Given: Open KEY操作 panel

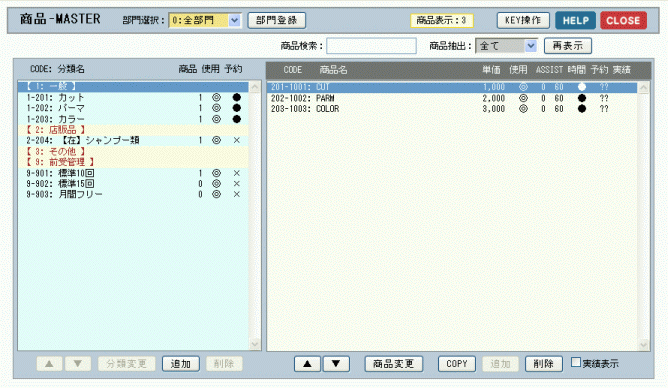Looking at the screenshot, I should point(523,20).
